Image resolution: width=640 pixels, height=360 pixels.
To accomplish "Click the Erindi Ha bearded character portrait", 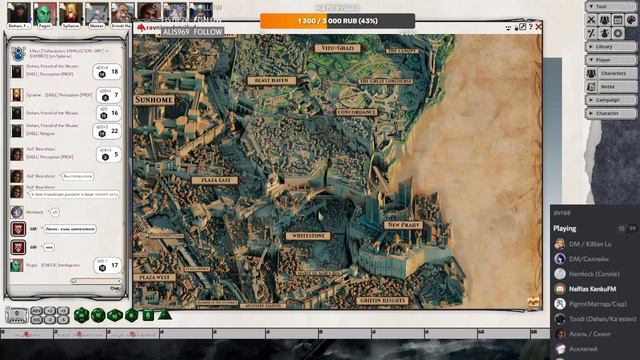I will click(122, 13).
